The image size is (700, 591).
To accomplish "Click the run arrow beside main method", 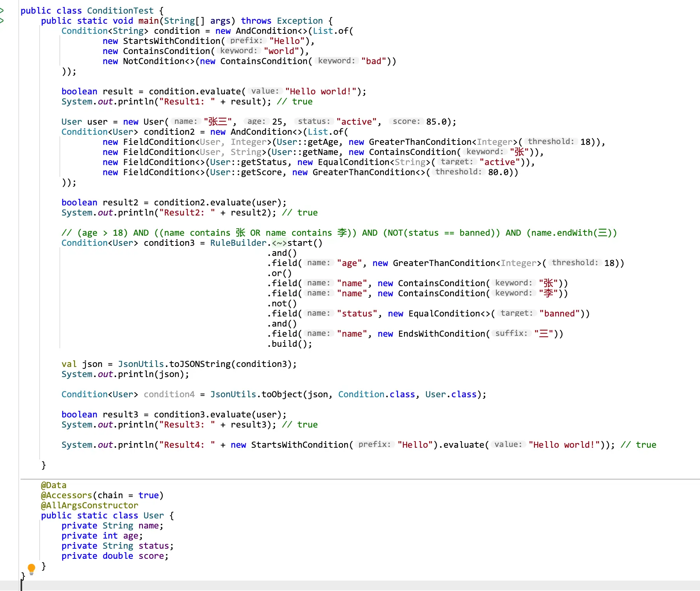I will (x=2, y=21).
